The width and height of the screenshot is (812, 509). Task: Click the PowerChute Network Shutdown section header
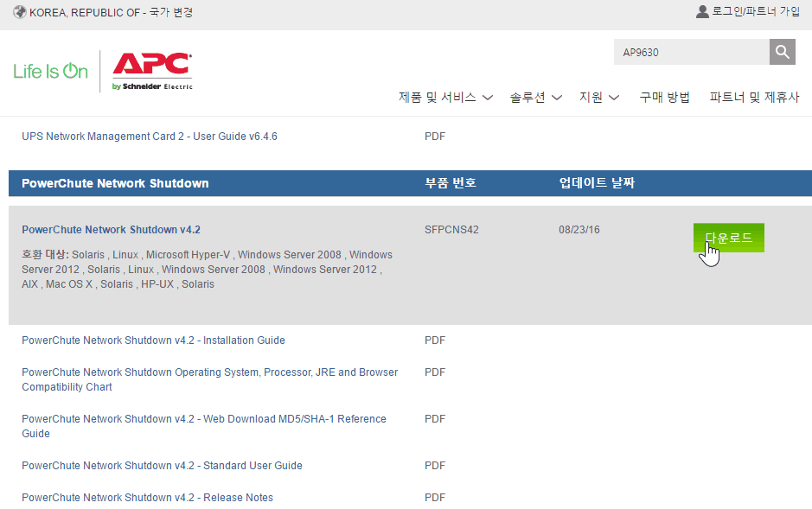point(115,183)
